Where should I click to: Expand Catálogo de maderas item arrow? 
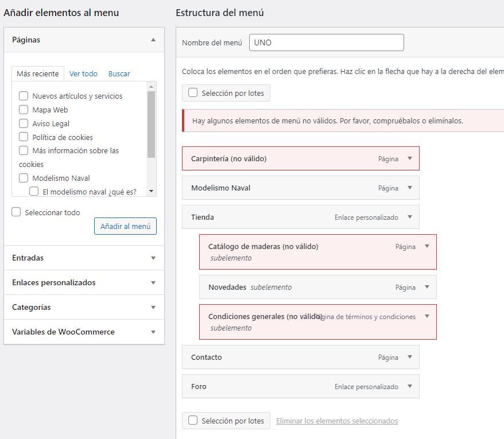point(427,246)
